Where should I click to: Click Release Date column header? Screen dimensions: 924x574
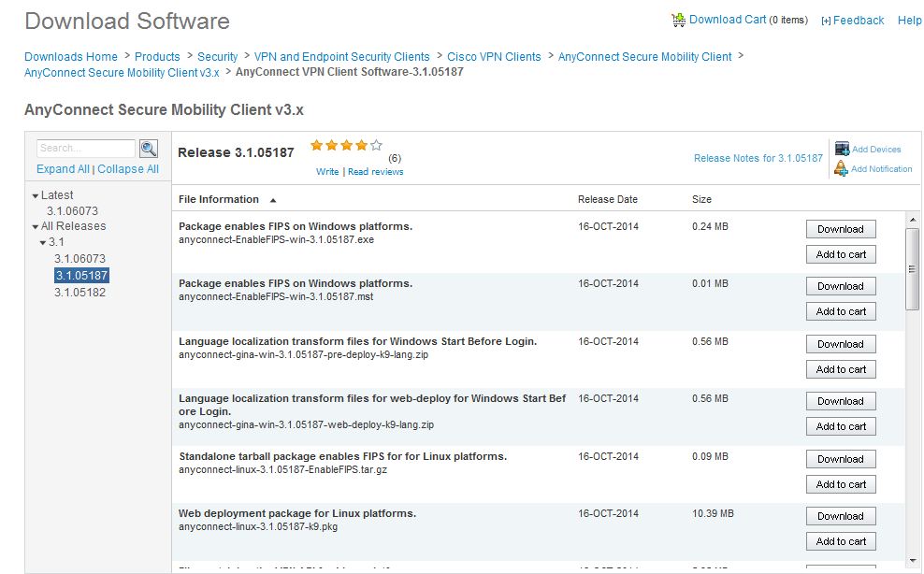[x=608, y=199]
